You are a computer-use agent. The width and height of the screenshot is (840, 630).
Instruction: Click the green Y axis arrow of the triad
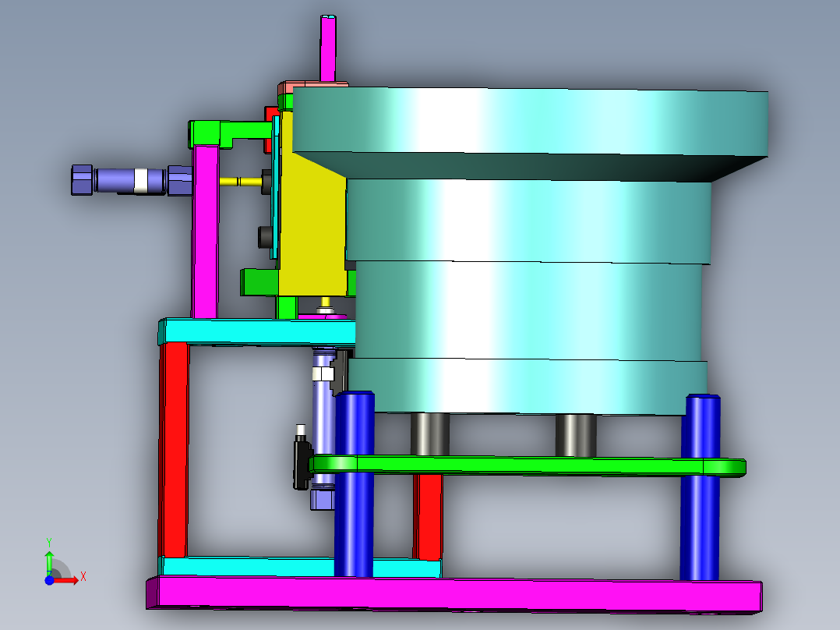[x=49, y=562]
